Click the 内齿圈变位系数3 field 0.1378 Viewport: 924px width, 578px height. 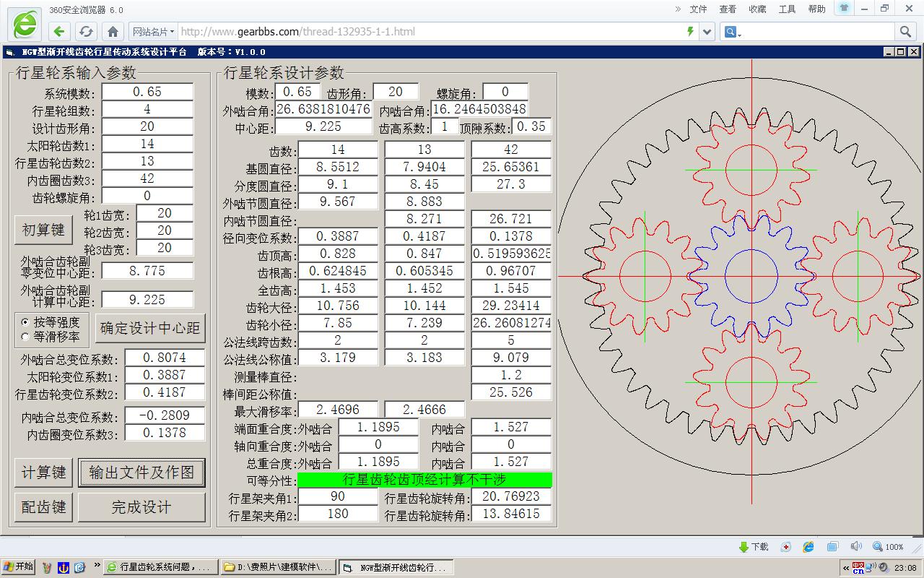point(165,433)
